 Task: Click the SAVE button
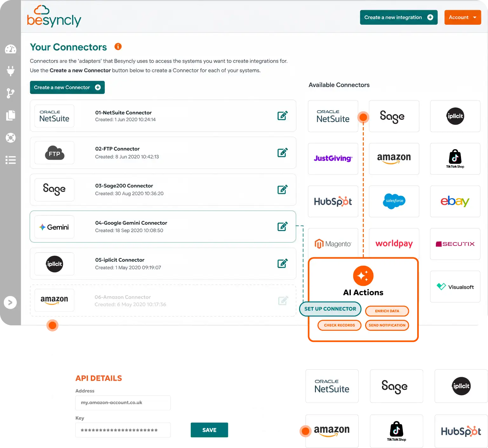point(209,430)
